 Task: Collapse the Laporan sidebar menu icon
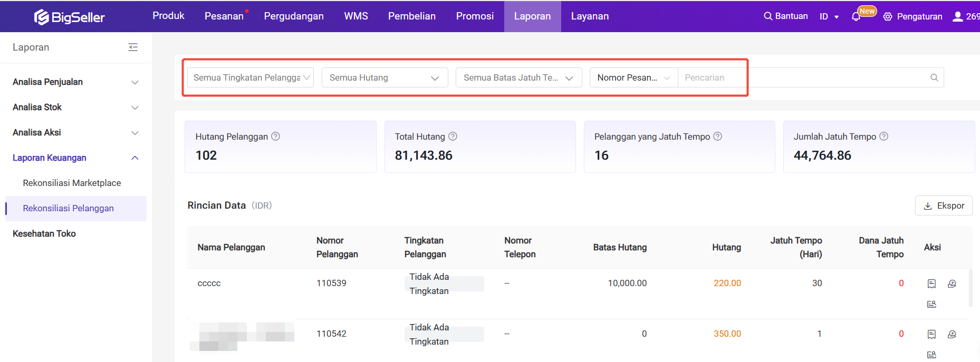133,47
